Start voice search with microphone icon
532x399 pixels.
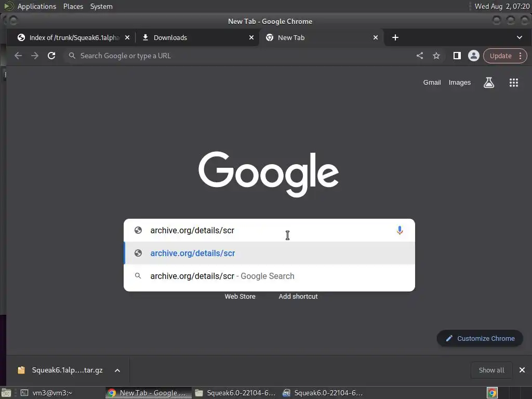pos(400,230)
